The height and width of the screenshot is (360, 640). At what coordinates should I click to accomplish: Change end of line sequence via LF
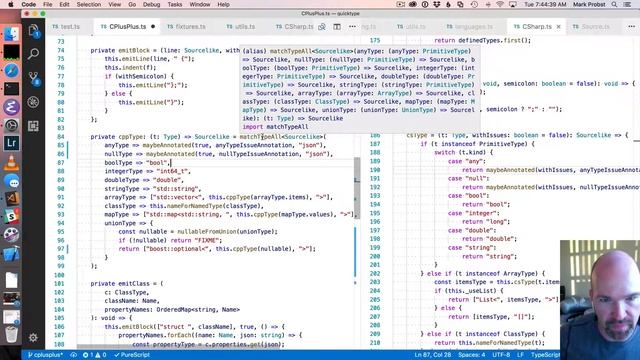(520, 355)
